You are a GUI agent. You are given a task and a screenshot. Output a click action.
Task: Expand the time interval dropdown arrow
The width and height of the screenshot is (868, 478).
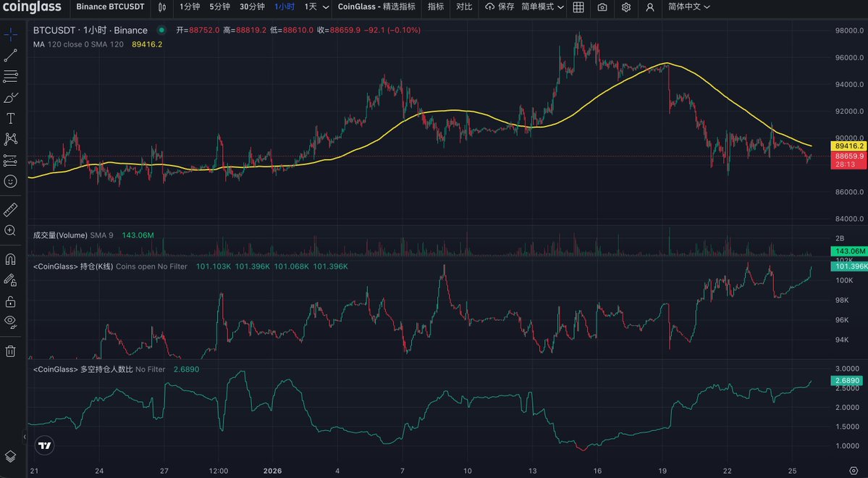[326, 7]
